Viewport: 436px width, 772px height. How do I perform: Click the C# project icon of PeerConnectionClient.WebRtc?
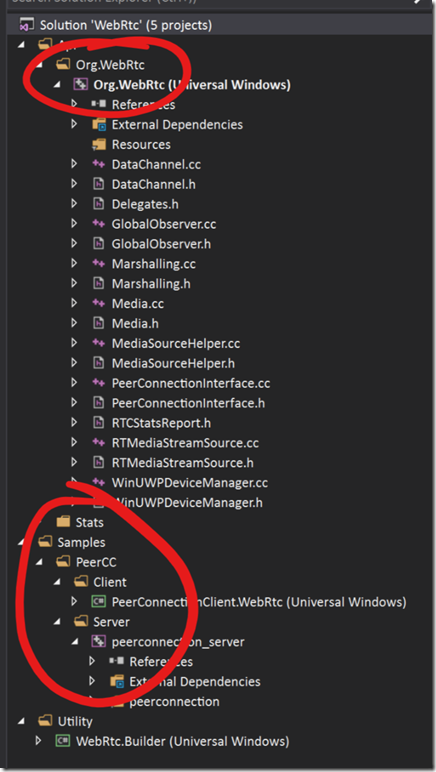[x=98, y=602]
